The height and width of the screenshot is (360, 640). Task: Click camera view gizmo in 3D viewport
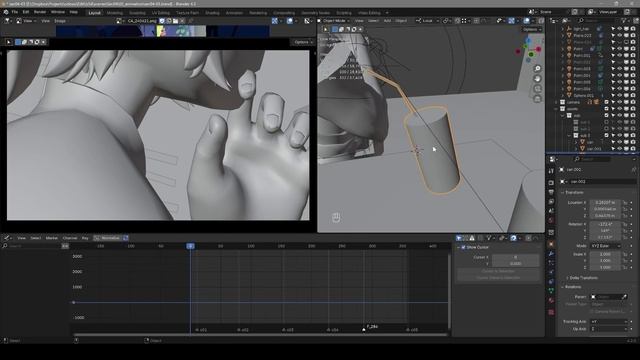538,89
